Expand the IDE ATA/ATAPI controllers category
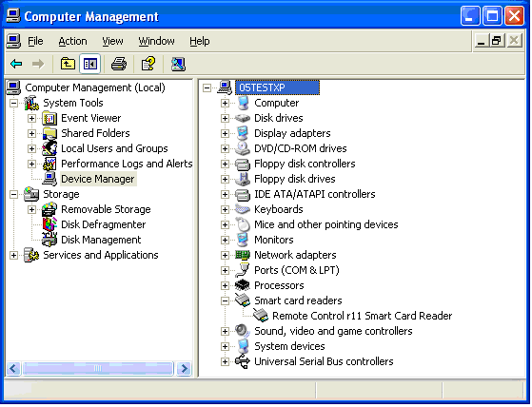The height and width of the screenshot is (407, 532). pyautogui.click(x=225, y=194)
